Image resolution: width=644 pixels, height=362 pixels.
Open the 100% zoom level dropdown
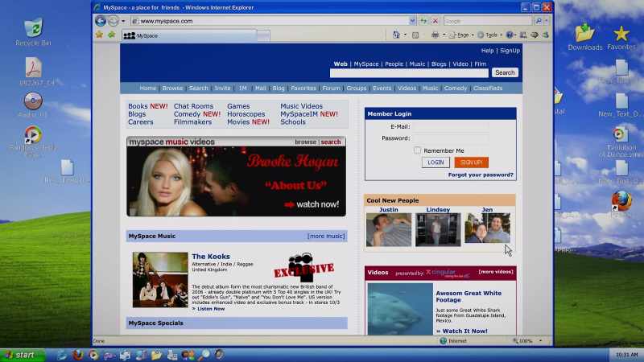coord(540,340)
